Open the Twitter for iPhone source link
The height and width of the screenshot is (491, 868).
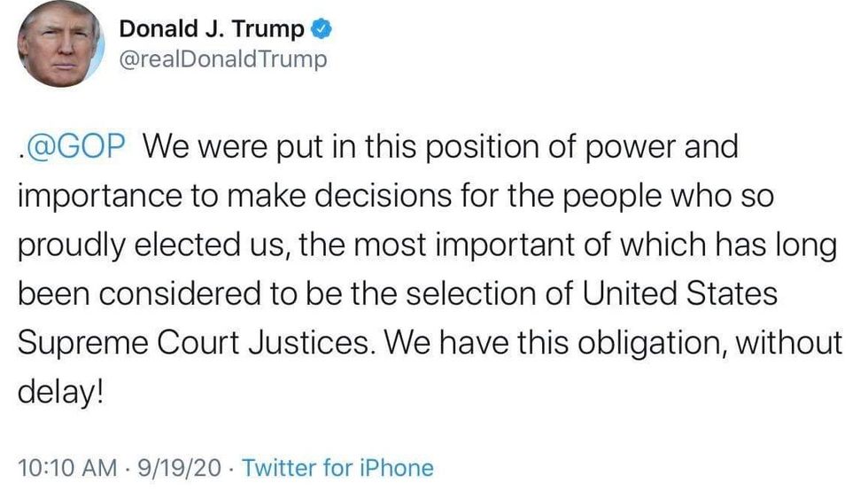tap(337, 467)
